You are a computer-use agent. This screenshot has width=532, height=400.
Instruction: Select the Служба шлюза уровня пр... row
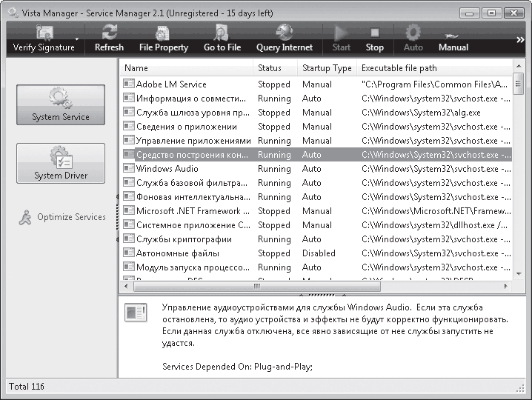coord(316,113)
